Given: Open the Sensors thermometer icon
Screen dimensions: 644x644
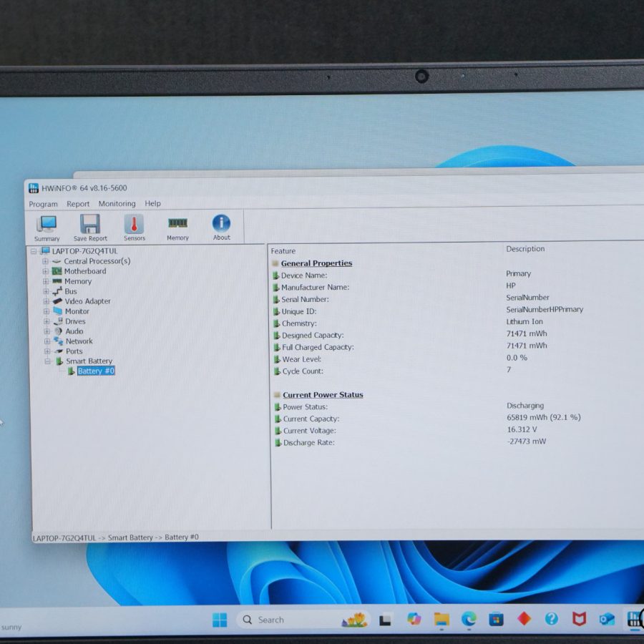Looking at the screenshot, I should 135,228.
